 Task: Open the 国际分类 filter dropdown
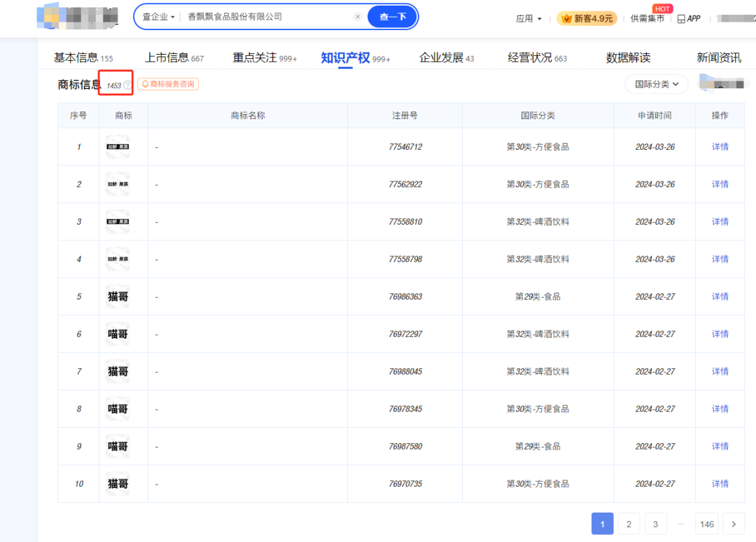point(656,85)
